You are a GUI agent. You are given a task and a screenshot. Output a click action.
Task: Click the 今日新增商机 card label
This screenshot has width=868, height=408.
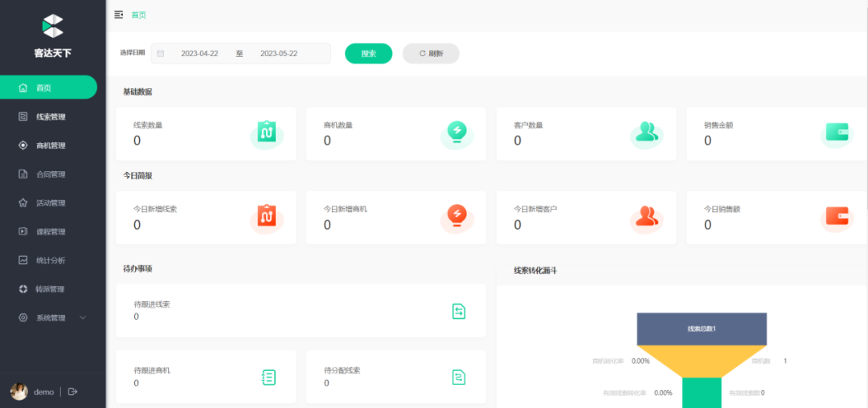[x=346, y=209]
